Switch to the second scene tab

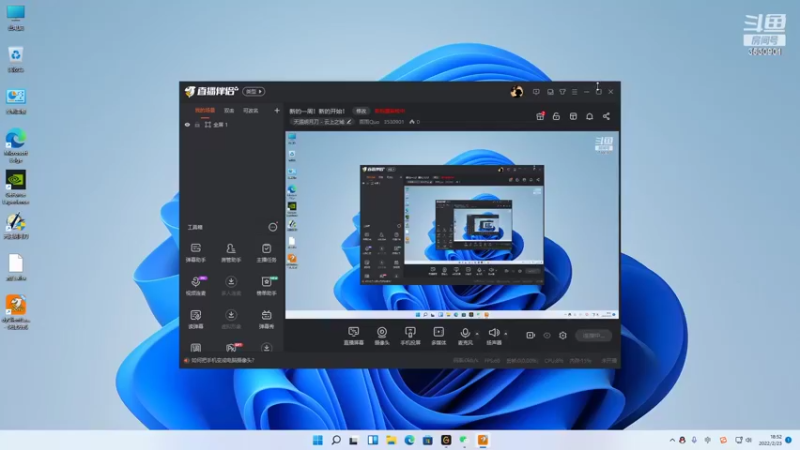pos(229,110)
